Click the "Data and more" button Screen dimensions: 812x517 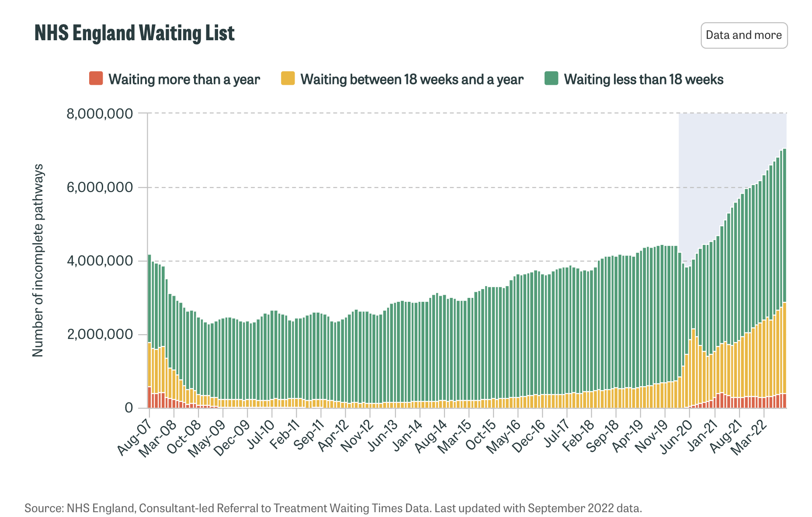[743, 35]
